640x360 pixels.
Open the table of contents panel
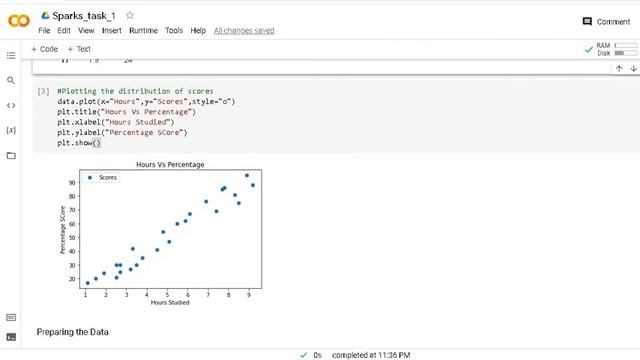point(11,55)
